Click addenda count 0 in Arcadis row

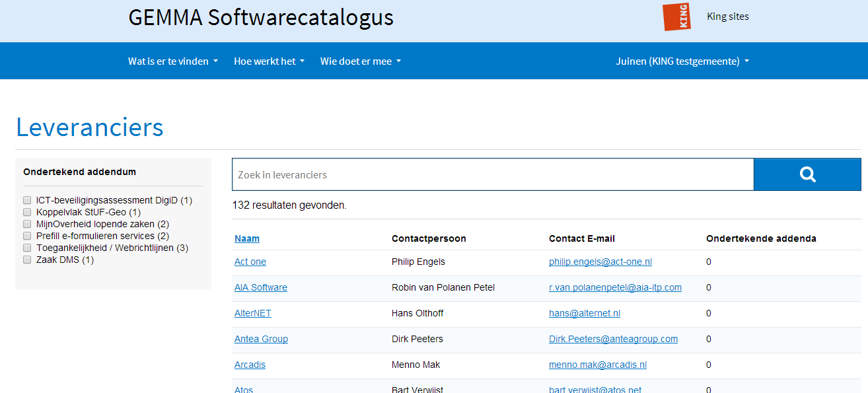[x=709, y=365]
